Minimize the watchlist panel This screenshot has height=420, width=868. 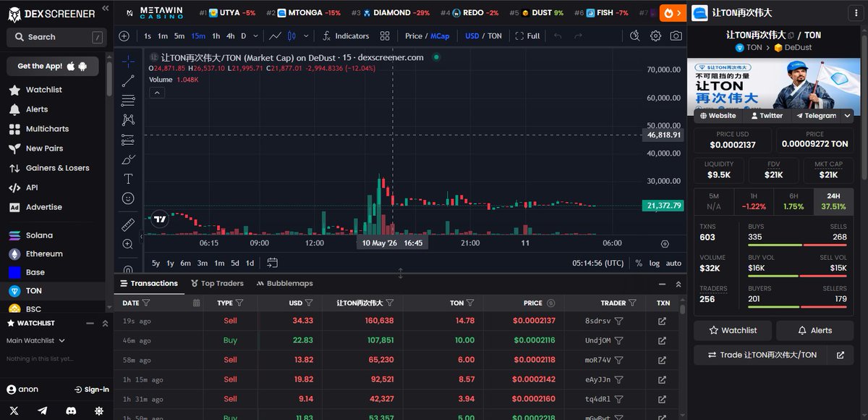[90, 323]
